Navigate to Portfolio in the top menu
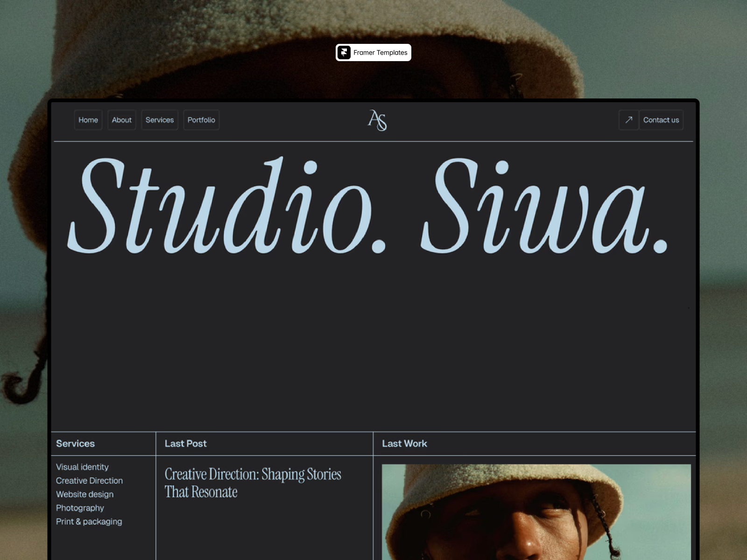This screenshot has height=560, width=747. coord(201,120)
